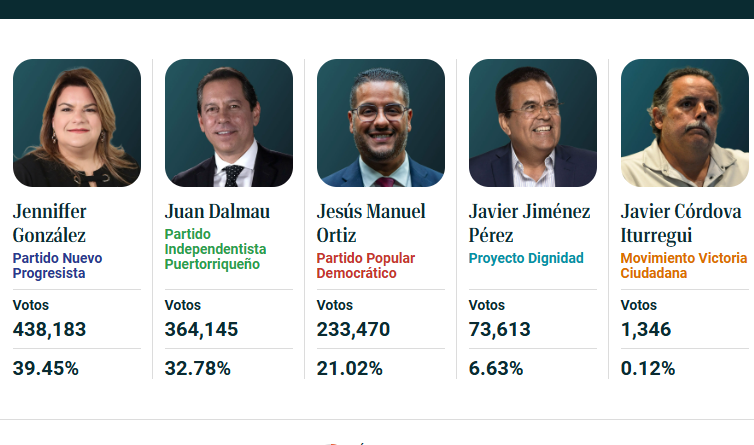Click the Partido Nuevo Progresista party label
This screenshot has width=754, height=445.
pyautogui.click(x=58, y=265)
